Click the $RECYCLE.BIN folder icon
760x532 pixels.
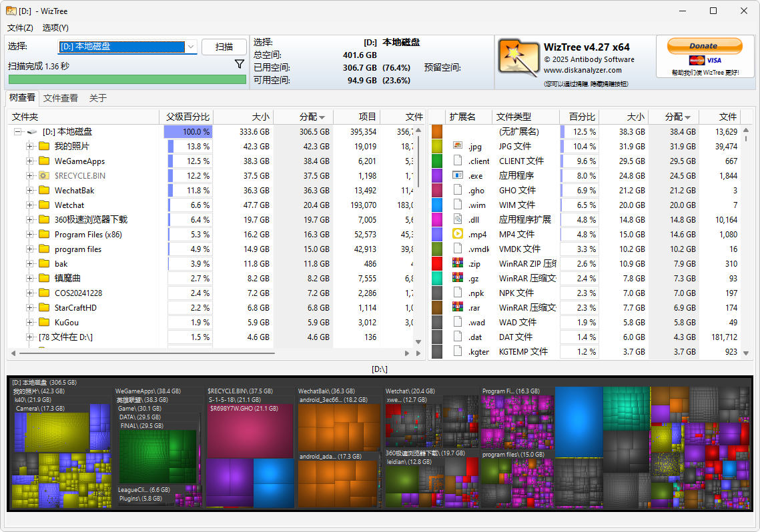click(x=45, y=175)
